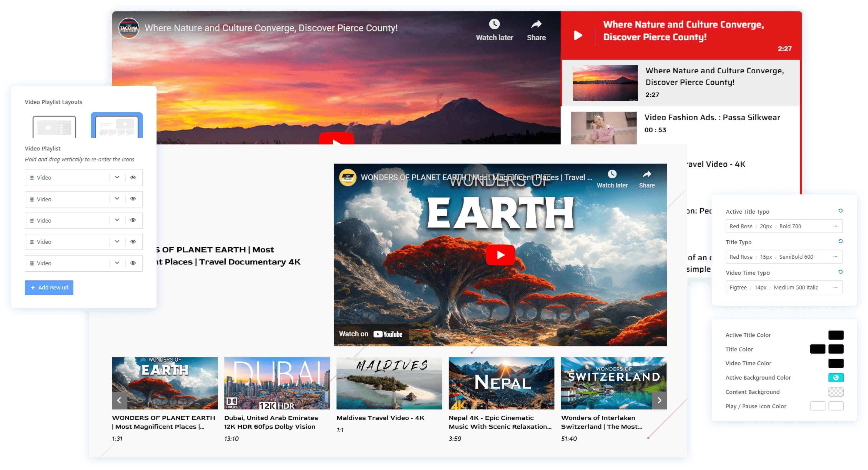Expand the fourth Video item dropdown
The image size is (868, 470).
click(x=117, y=241)
